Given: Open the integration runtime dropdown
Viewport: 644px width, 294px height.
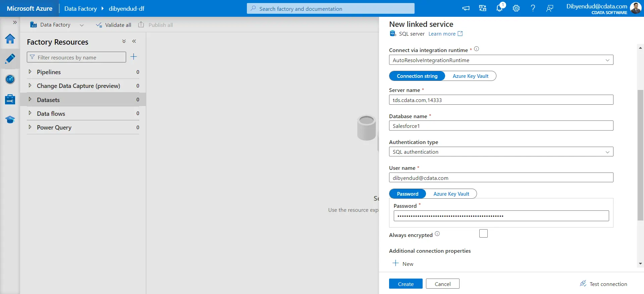Looking at the screenshot, I should click(501, 60).
